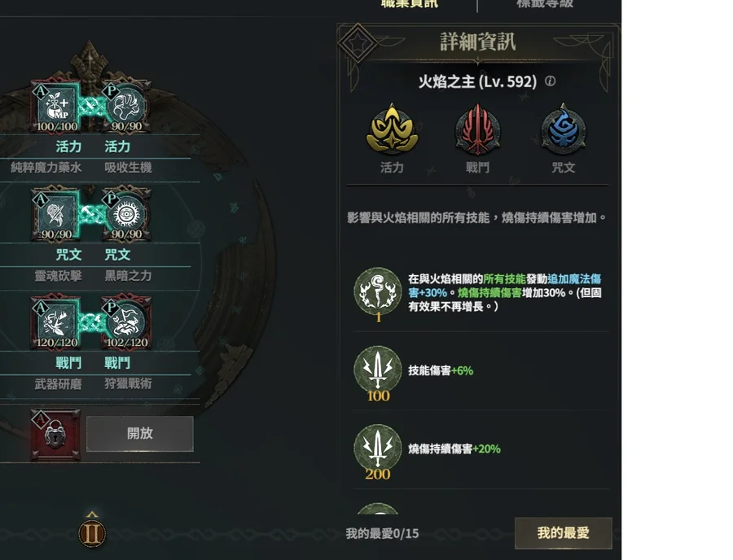The image size is (733, 560).
Task: Click the locked skill slot padlock icon
Action: click(x=55, y=435)
